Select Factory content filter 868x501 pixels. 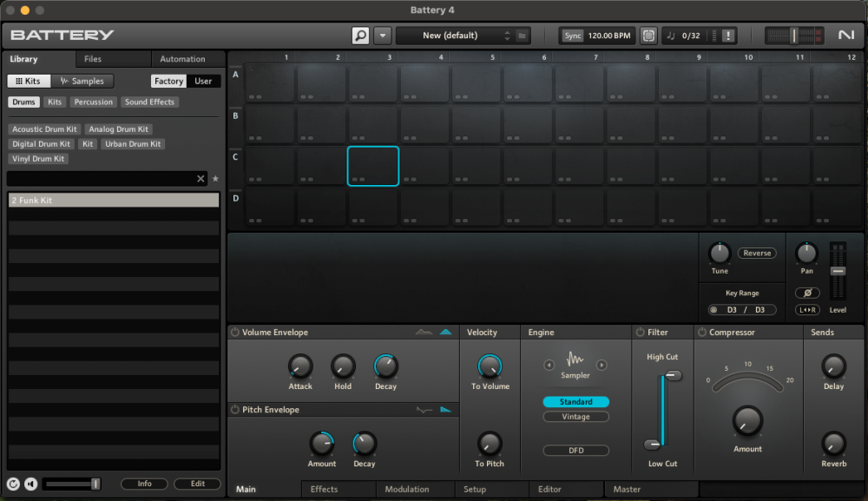[169, 81]
